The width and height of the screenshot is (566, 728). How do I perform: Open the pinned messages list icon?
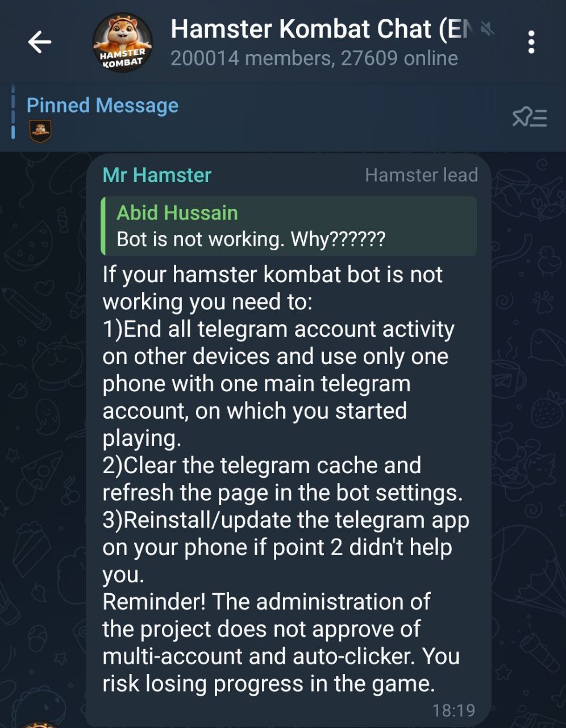[x=530, y=117]
